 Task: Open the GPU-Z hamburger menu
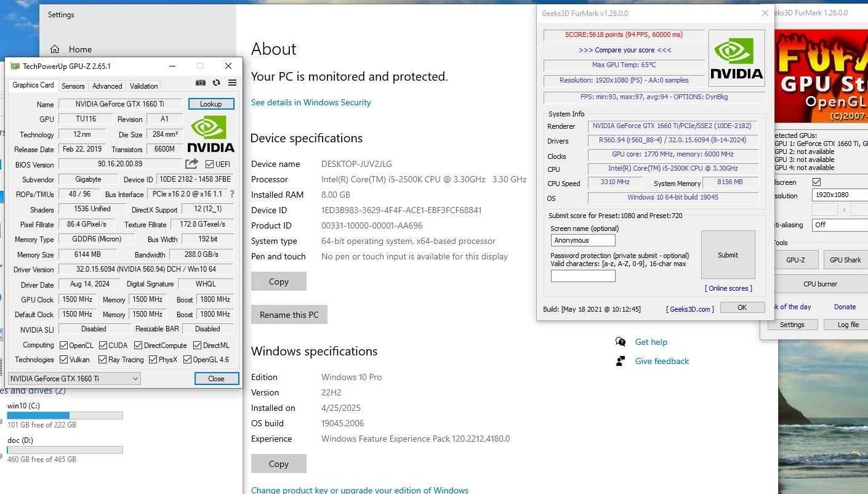click(x=232, y=83)
